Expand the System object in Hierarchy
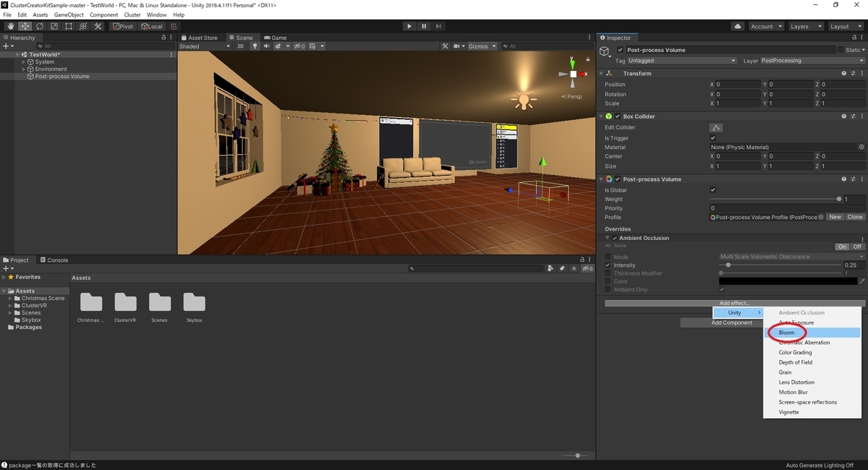 [x=24, y=62]
